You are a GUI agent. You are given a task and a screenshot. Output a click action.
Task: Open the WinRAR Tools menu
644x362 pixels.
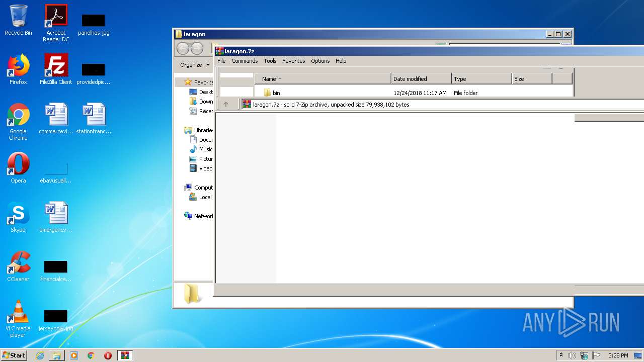click(270, 61)
